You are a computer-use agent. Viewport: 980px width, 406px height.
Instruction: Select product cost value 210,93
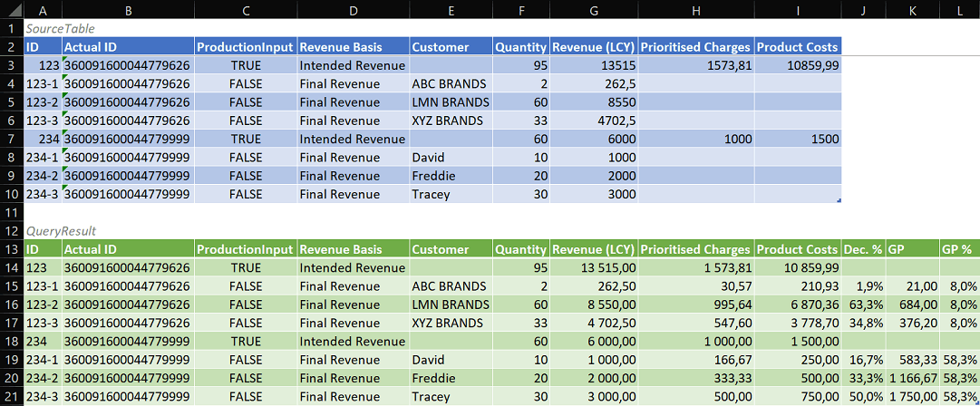tap(798, 286)
